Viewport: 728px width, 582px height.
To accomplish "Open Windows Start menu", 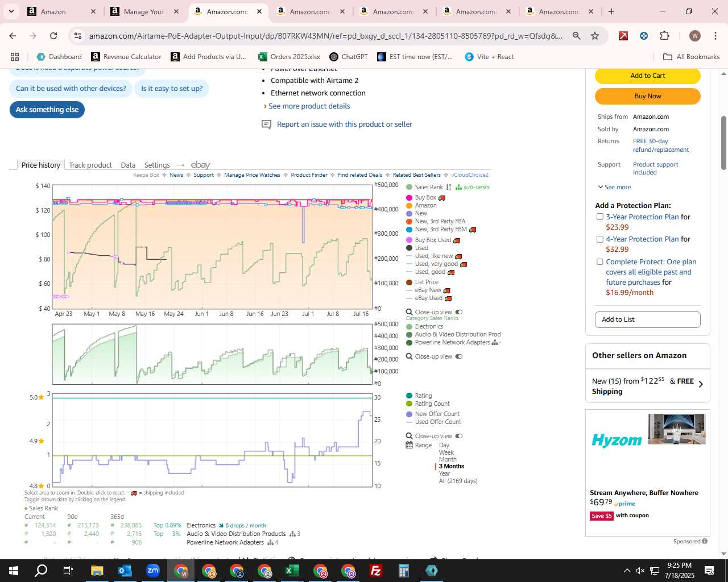I will [14, 571].
